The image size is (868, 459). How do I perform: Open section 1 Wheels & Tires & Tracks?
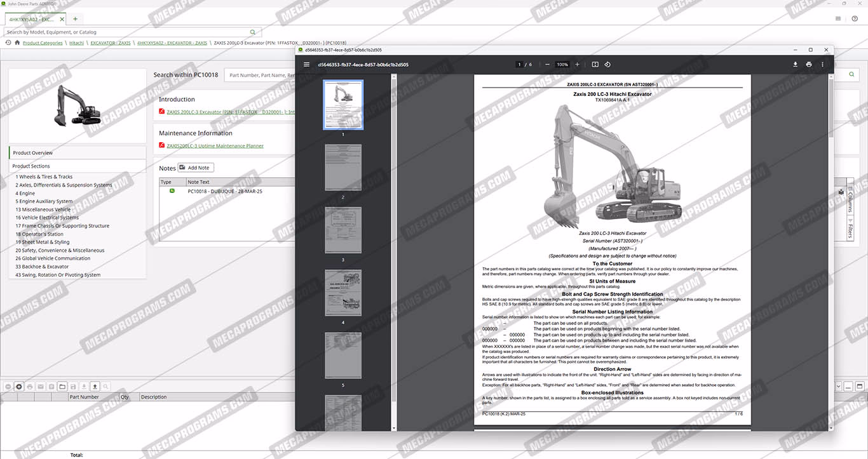coord(44,177)
